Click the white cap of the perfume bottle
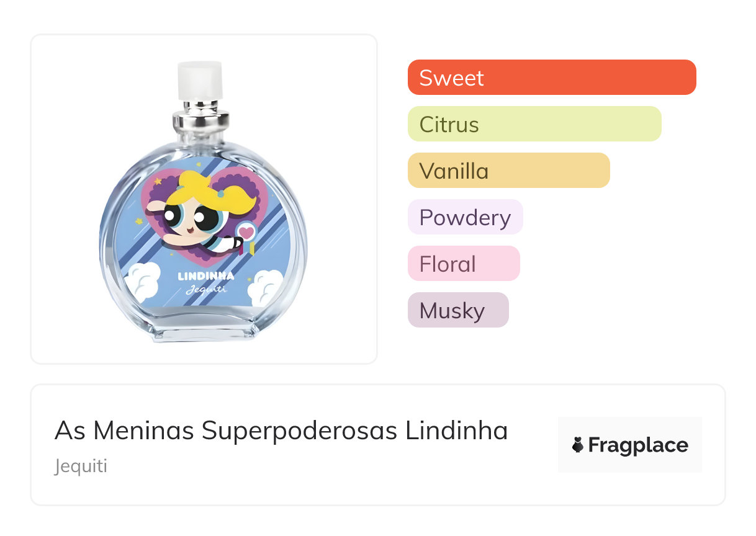Viewport: 756px width, 536px height. click(x=200, y=81)
